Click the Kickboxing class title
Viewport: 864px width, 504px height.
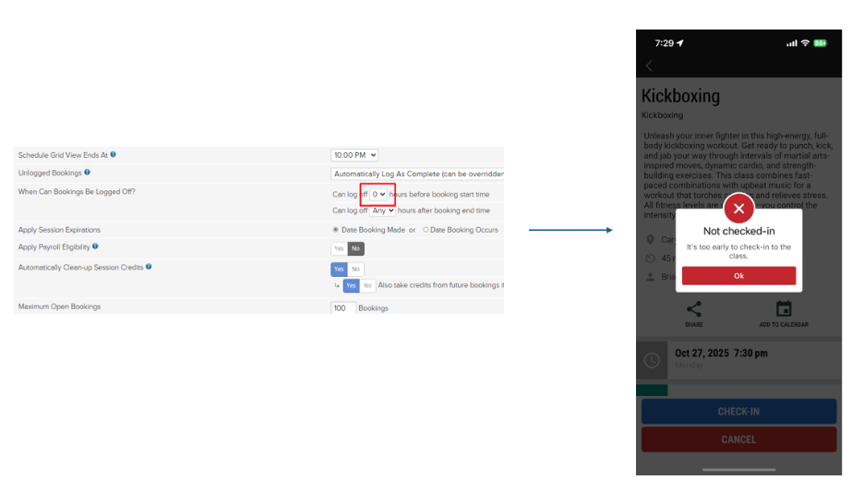coord(680,96)
